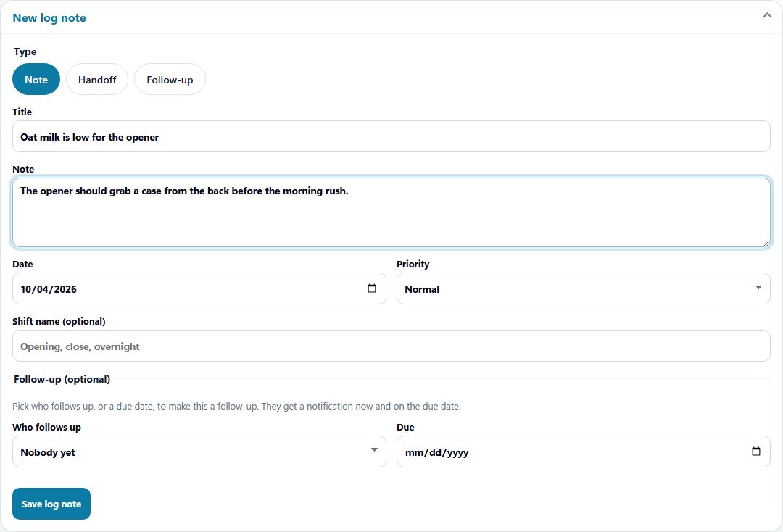Viewport: 783px width, 532px height.
Task: Focus the Title field with Oat milk text
Action: 391,136
